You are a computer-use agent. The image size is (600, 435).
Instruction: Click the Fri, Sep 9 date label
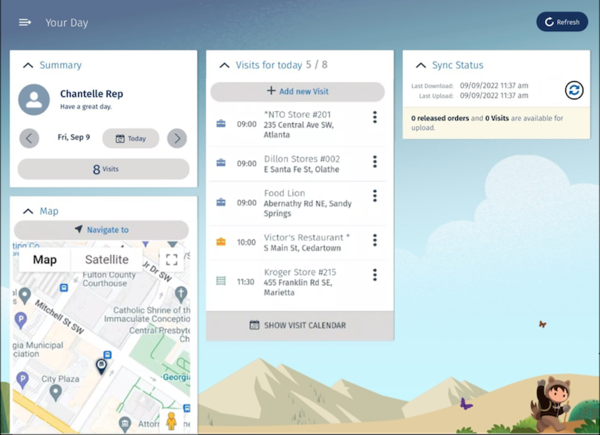[x=74, y=137]
